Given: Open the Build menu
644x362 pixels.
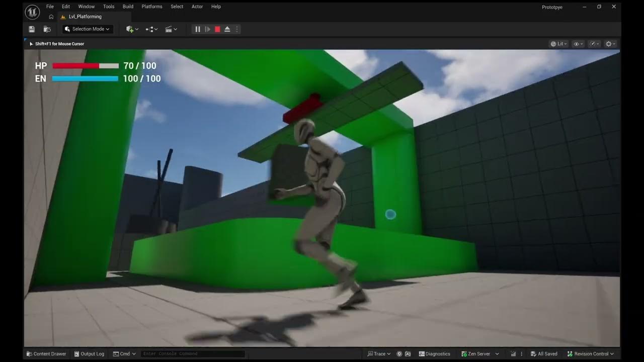Looking at the screenshot, I should pos(128,7).
